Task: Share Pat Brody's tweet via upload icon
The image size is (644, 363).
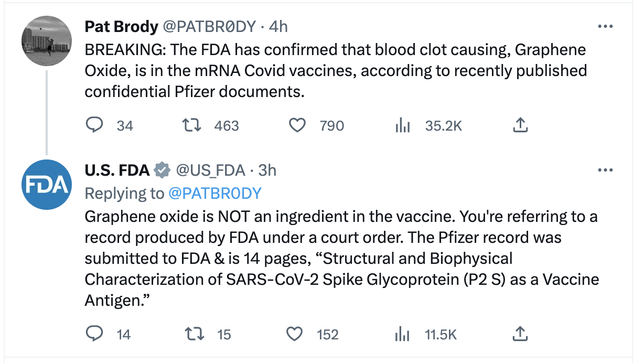Action: pyautogui.click(x=520, y=125)
